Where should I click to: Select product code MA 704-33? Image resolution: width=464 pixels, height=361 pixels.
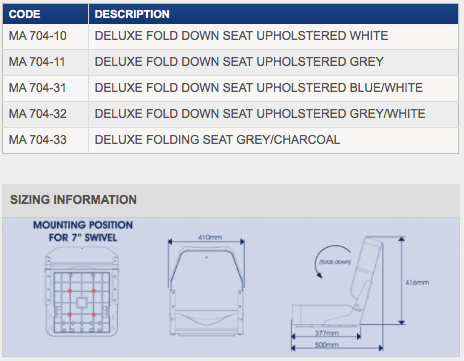[x=38, y=140]
